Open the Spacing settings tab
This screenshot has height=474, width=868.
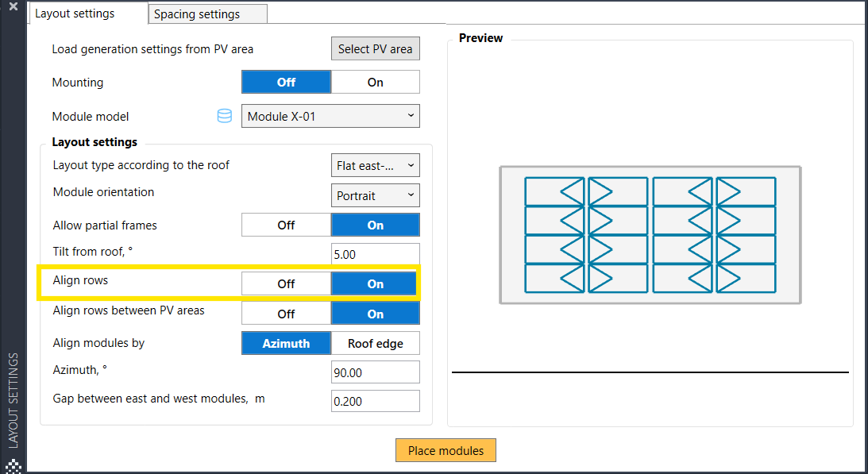tap(207, 14)
